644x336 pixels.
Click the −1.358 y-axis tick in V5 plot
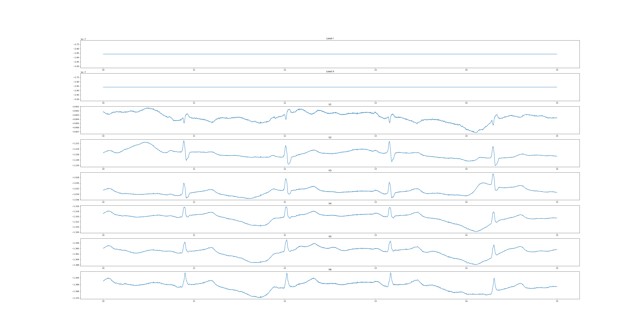76,243
